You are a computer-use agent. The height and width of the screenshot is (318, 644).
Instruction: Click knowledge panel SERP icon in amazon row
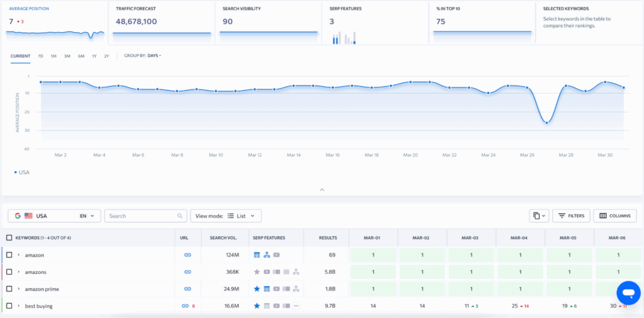(257, 255)
